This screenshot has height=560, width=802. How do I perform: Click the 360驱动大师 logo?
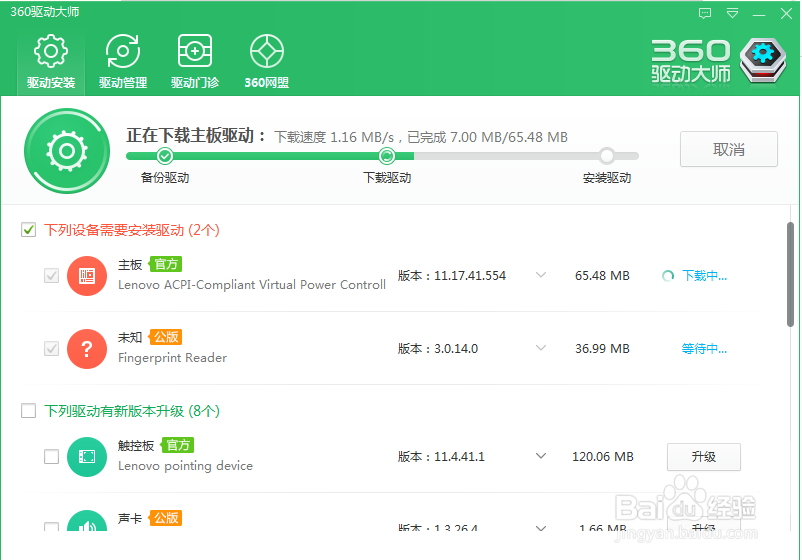719,61
